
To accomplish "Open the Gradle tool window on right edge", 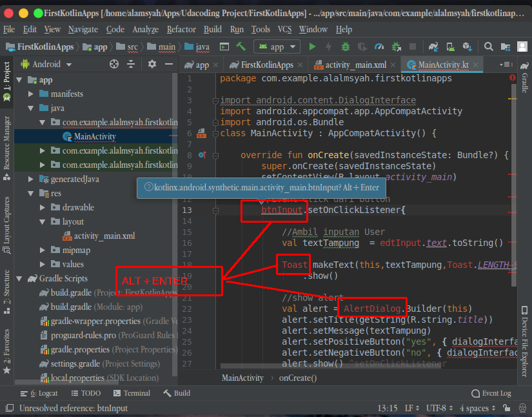I will (524, 77).
